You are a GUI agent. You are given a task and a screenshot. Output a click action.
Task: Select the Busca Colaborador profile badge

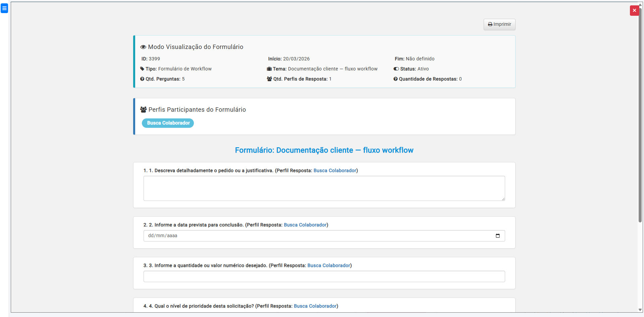point(168,123)
